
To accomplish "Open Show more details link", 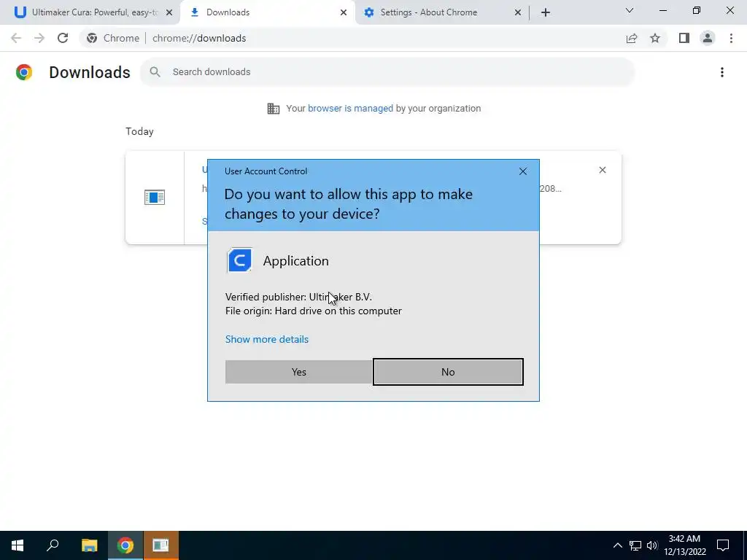I will [x=267, y=339].
